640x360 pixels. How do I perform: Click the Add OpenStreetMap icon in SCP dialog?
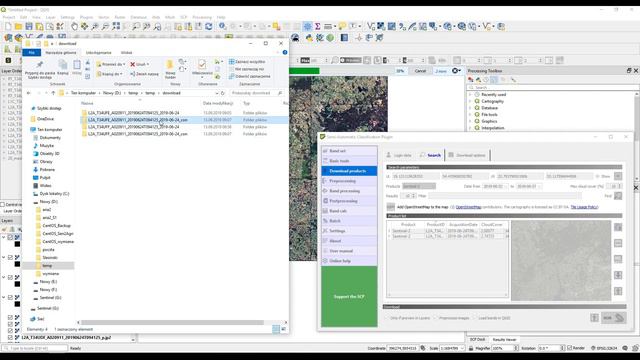click(391, 207)
